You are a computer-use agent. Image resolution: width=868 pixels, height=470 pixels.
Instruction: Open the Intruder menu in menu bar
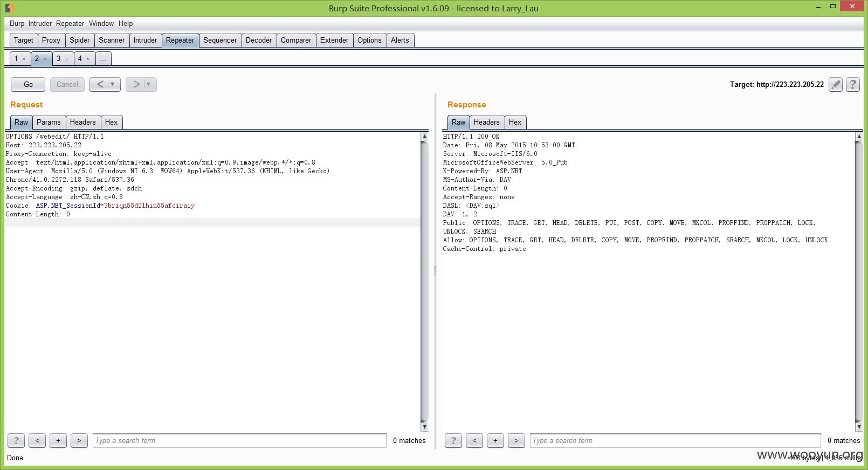point(40,23)
